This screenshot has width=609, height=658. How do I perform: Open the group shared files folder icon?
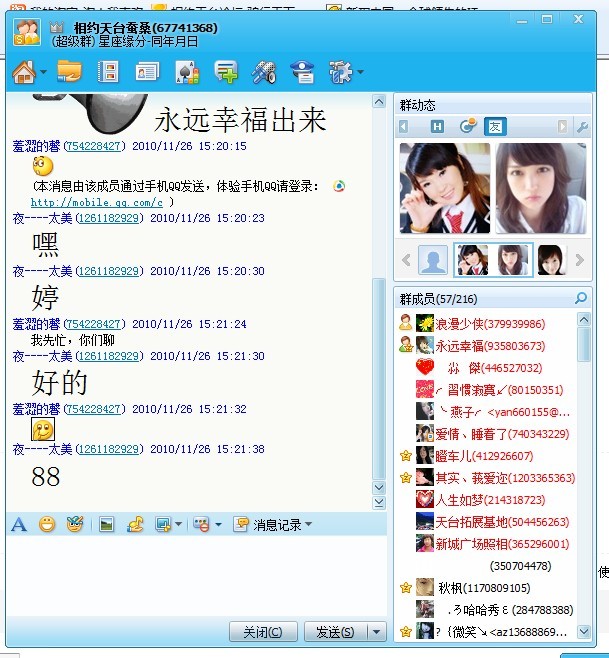tap(69, 72)
